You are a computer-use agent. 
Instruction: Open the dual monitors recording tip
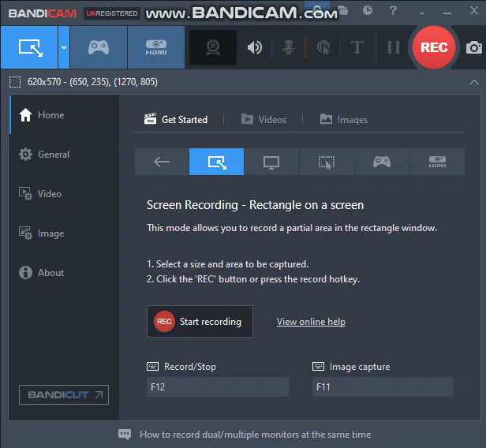[256, 435]
